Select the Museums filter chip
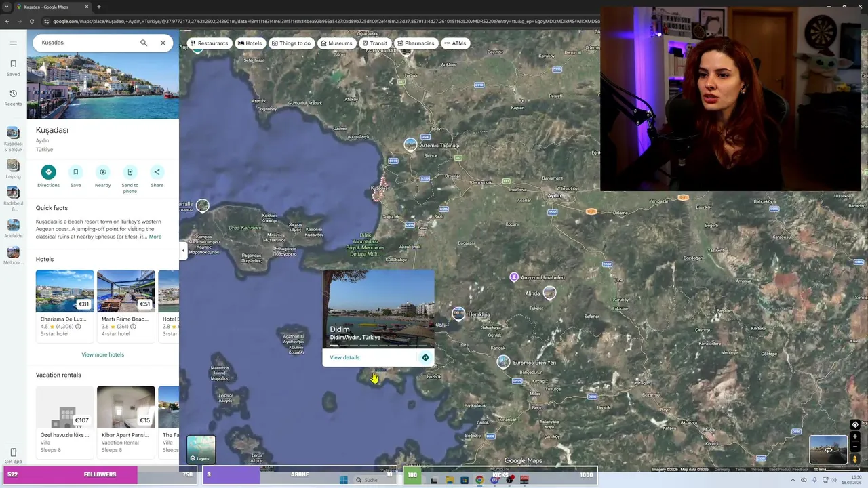Screen dimensions: 868x488 [x=336, y=43]
